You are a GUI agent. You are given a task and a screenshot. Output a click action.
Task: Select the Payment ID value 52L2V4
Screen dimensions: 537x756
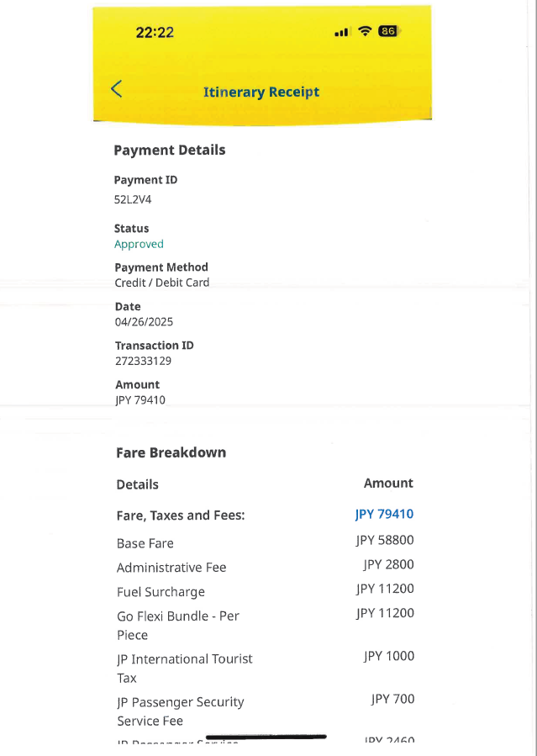coord(133,200)
